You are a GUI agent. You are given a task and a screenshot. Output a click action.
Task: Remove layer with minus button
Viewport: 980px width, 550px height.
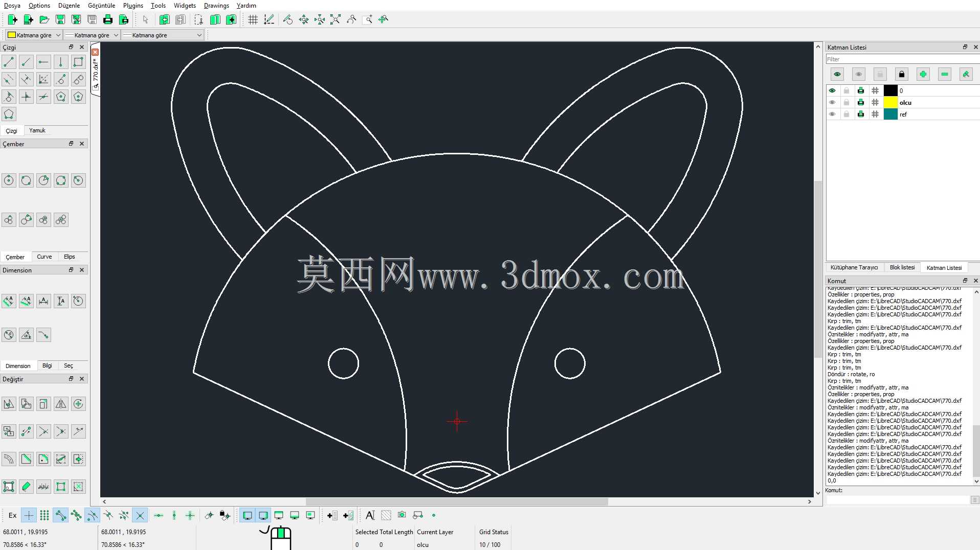click(945, 74)
